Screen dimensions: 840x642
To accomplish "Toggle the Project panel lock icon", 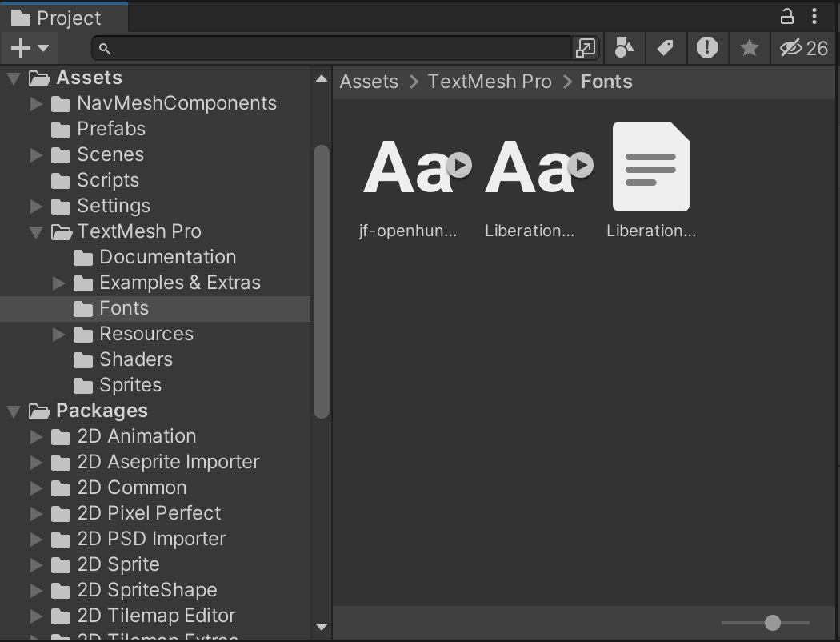I will point(786,17).
